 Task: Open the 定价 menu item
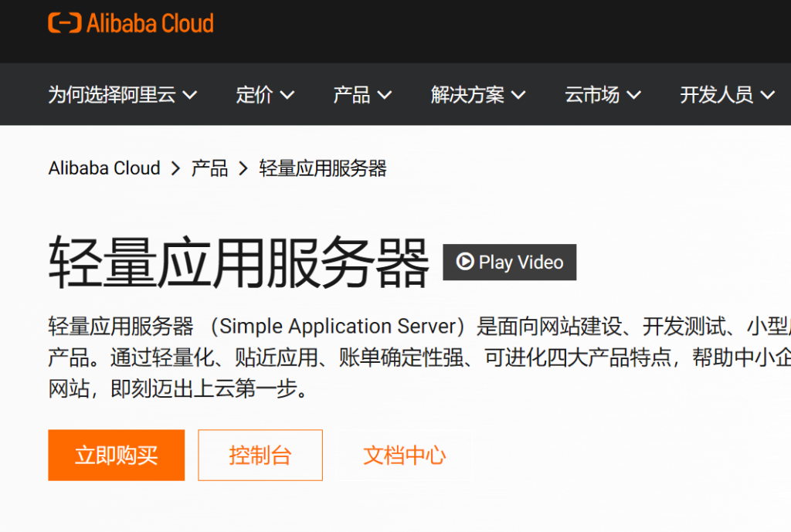(265, 95)
